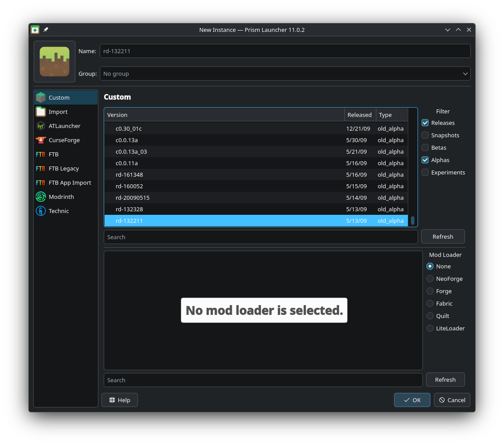The width and height of the screenshot is (504, 446).
Task: Close the New Instance dialog
Action: (x=469, y=30)
